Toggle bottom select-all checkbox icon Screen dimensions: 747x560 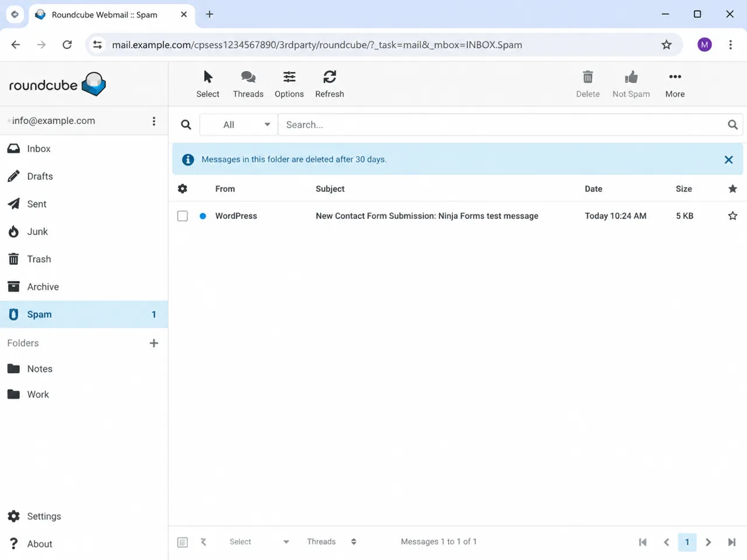click(183, 542)
